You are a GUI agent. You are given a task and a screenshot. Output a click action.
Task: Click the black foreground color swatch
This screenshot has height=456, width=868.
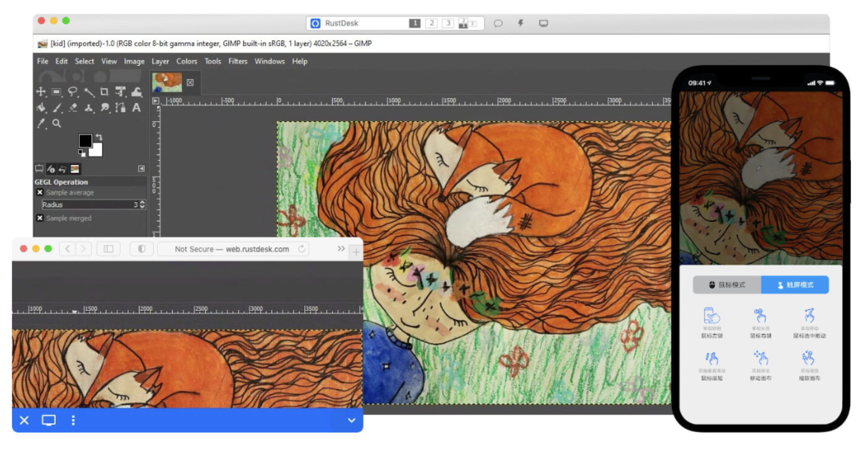tap(85, 140)
